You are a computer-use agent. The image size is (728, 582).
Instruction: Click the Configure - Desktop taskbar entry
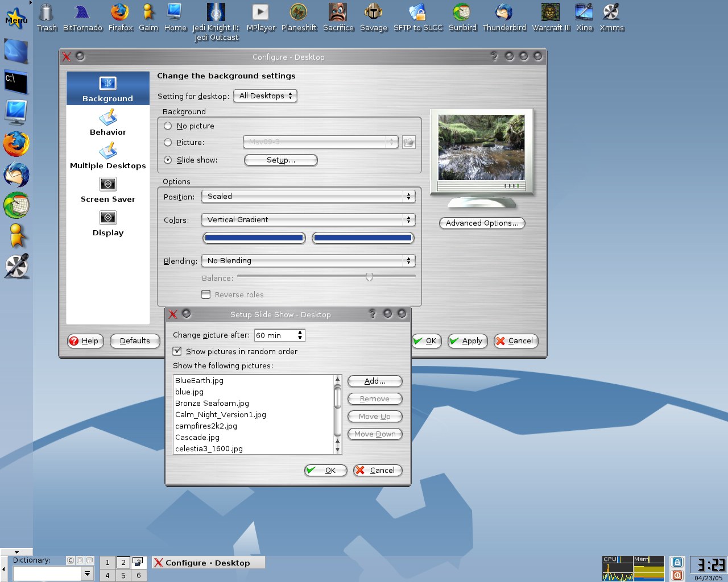(x=208, y=563)
